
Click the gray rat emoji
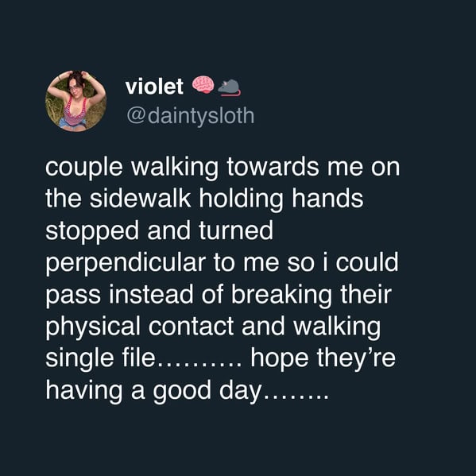[x=229, y=87]
